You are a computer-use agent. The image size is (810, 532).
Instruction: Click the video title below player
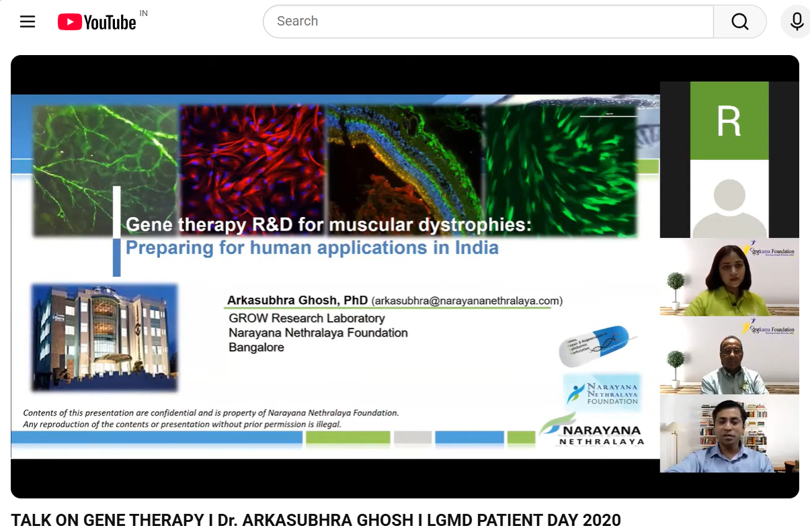(316, 520)
